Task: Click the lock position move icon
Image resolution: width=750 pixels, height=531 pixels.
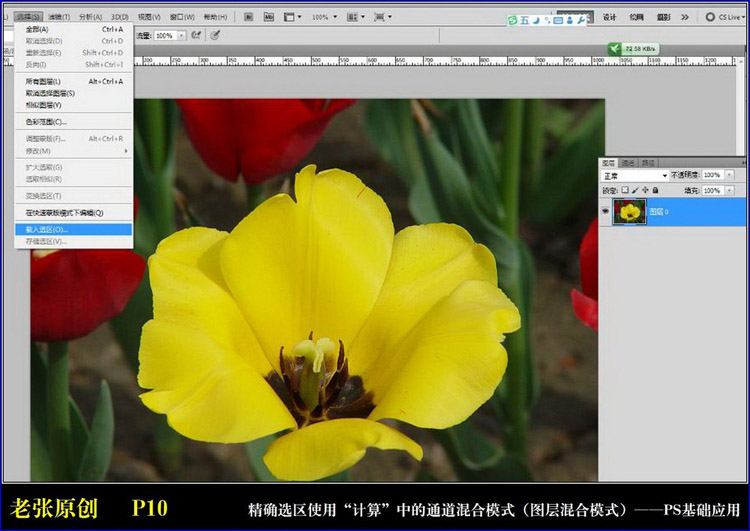Action: 645,189
